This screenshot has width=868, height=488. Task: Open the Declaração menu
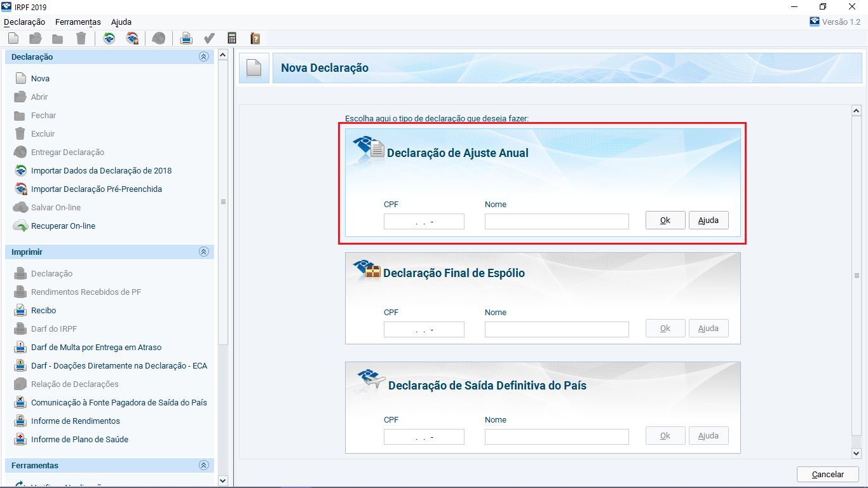coord(24,22)
